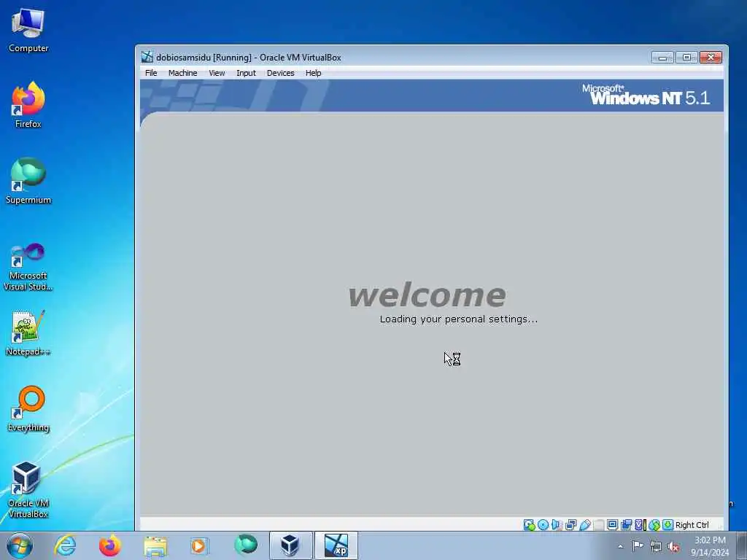This screenshot has width=747, height=560.
Task: Click the welcome text in the guest screen
Action: click(427, 295)
